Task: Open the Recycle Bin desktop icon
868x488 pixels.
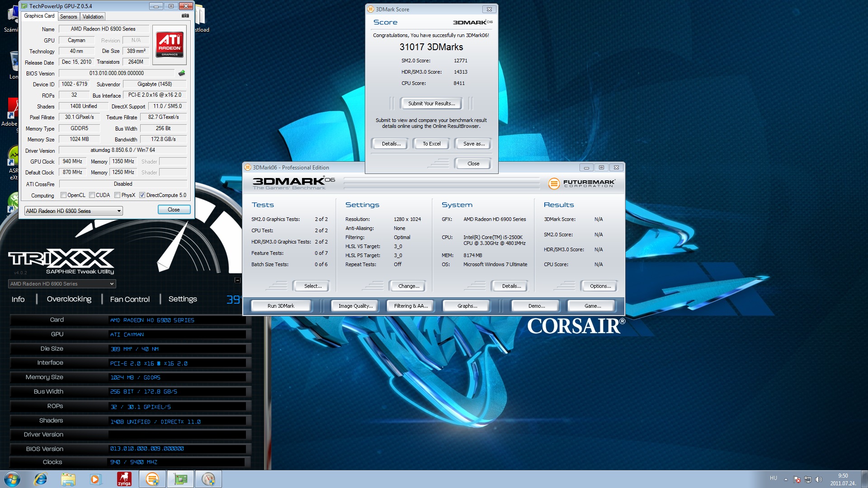Action: tap(14, 65)
